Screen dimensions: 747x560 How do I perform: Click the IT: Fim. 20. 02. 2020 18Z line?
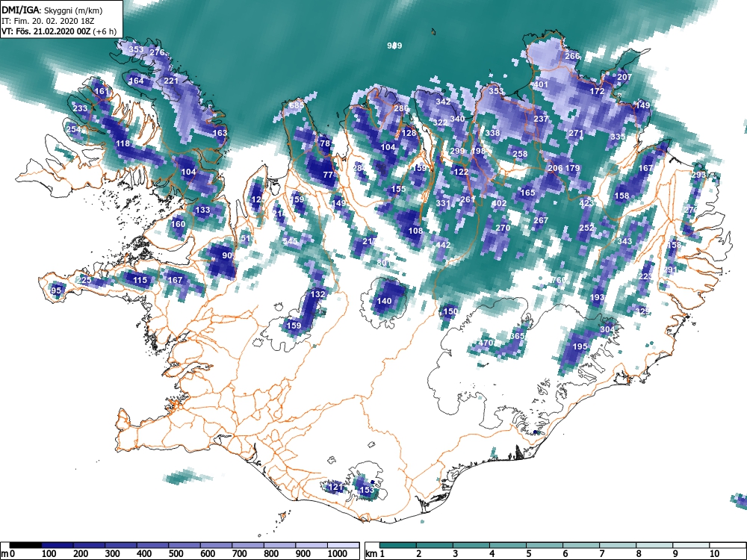coord(48,22)
